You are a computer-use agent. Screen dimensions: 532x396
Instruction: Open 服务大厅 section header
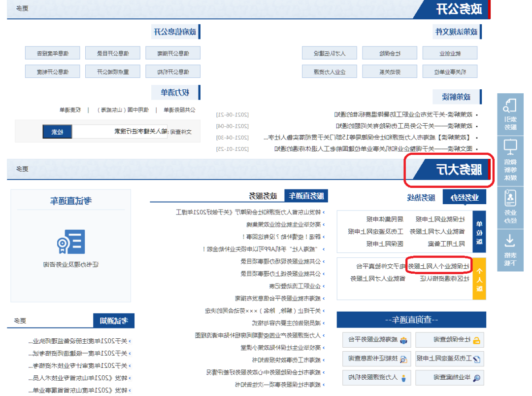(459, 169)
